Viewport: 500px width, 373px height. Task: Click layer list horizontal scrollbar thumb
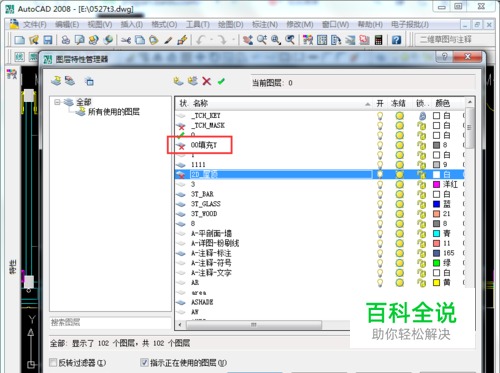click(x=254, y=325)
